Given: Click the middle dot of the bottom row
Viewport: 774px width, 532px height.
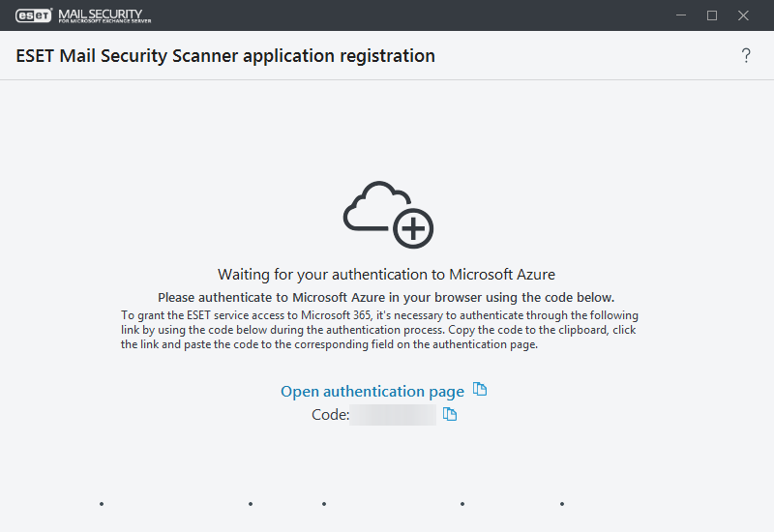Looking at the screenshot, I should (324, 504).
